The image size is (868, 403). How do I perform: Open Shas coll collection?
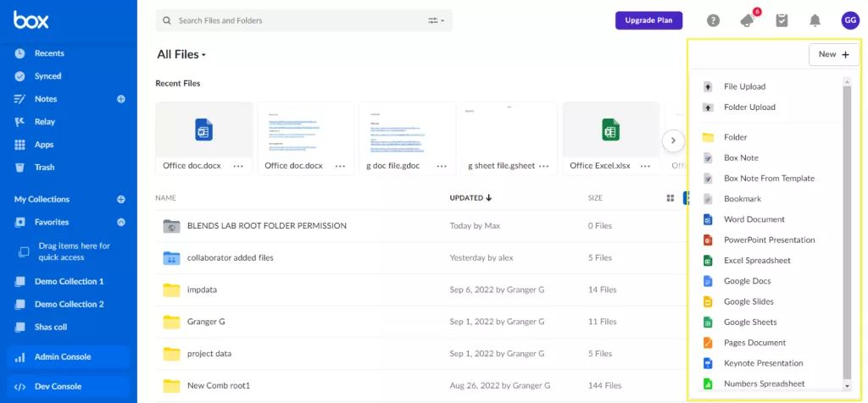click(x=50, y=328)
